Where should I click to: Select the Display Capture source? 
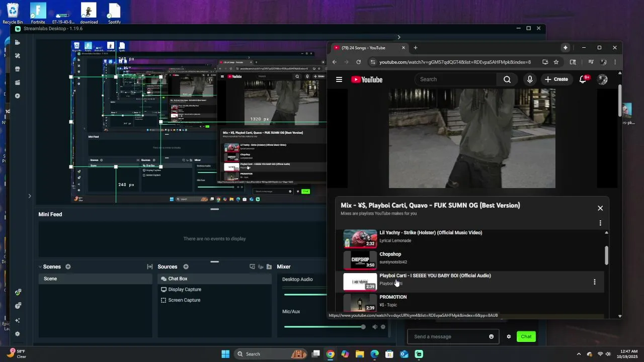[x=215, y=290]
